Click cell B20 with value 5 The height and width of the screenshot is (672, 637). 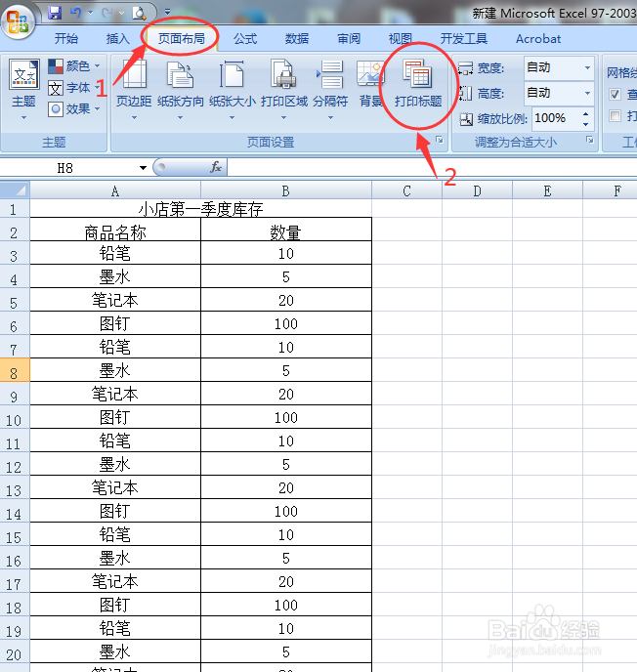click(x=286, y=651)
